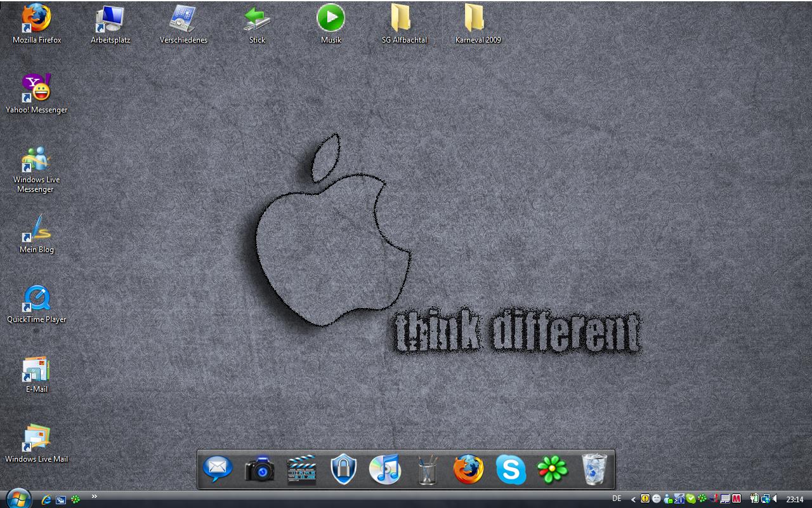812x508 pixels.
Task: Click the camera icon in the dock
Action: point(259,470)
